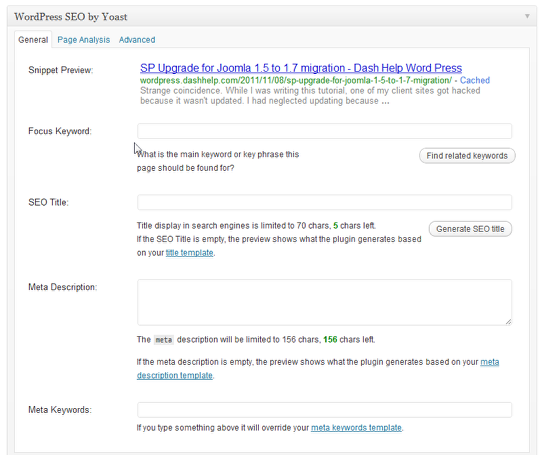Click the Generate SEO title button
Screen dimensions: 540x455
(x=470, y=229)
